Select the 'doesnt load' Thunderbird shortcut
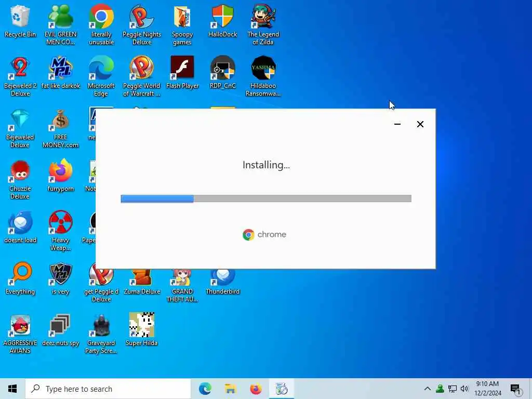This screenshot has width=532, height=399. tap(20, 228)
